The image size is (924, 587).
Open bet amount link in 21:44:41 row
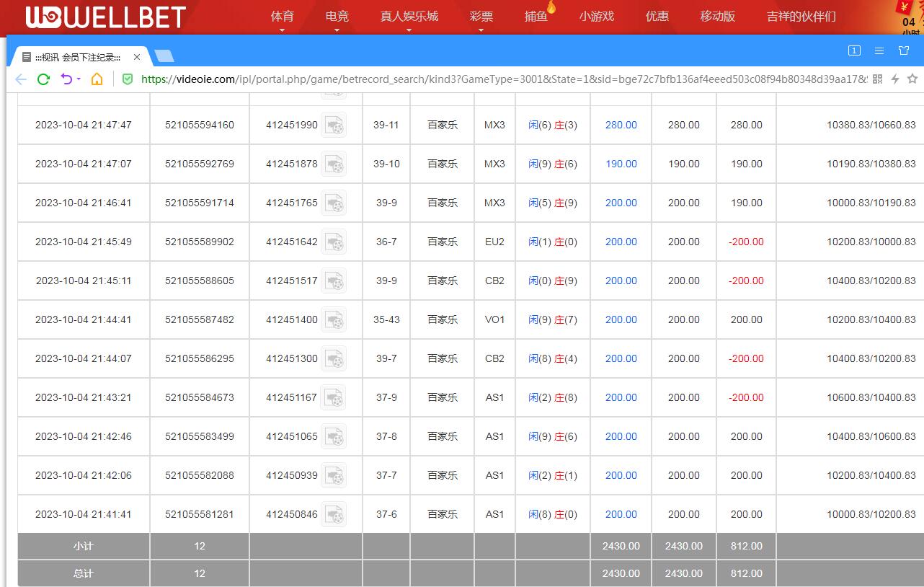pos(621,319)
